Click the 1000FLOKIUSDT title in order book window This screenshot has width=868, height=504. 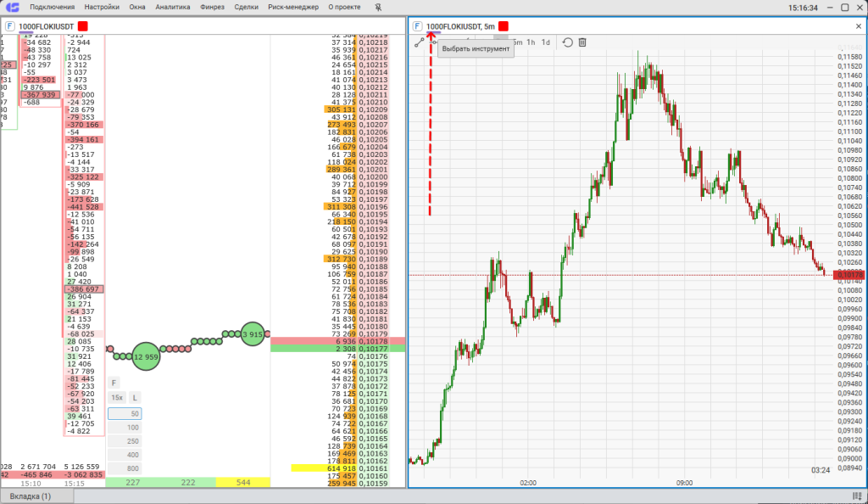(46, 26)
